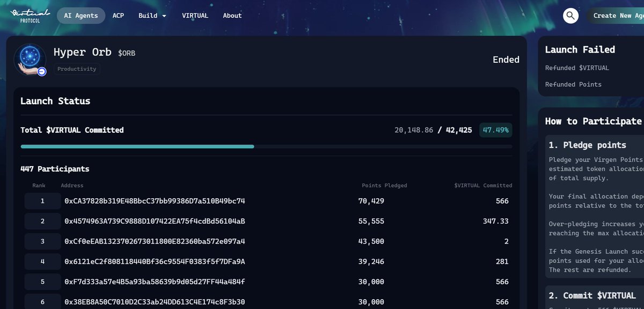Click the 39,246 points pledged value

(x=371, y=261)
